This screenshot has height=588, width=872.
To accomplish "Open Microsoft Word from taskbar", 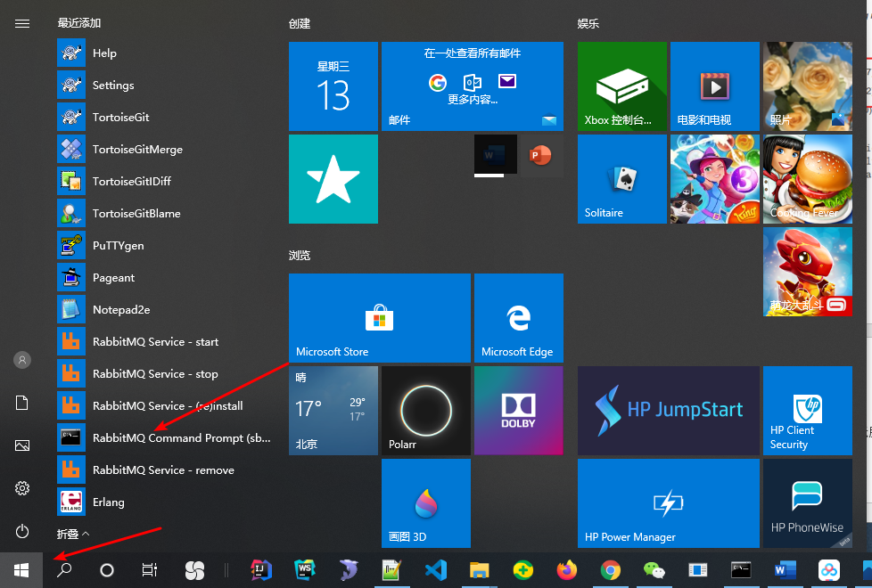I will (786, 570).
